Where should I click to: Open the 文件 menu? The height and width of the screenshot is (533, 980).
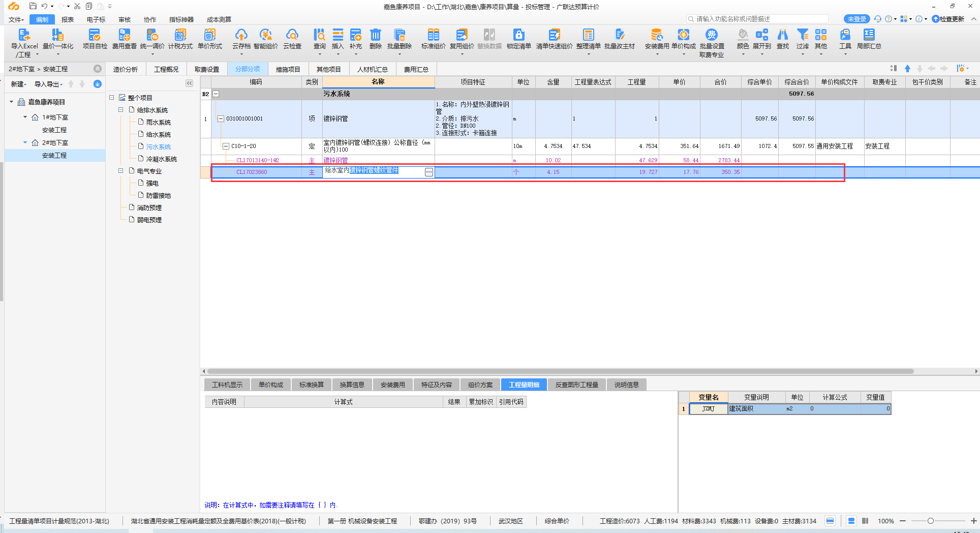click(16, 19)
